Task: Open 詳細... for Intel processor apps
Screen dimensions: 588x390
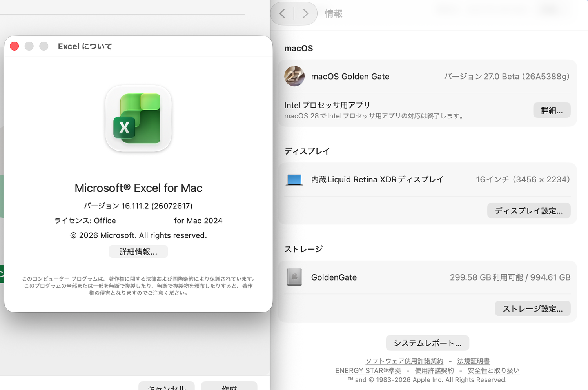Action: pyautogui.click(x=552, y=110)
